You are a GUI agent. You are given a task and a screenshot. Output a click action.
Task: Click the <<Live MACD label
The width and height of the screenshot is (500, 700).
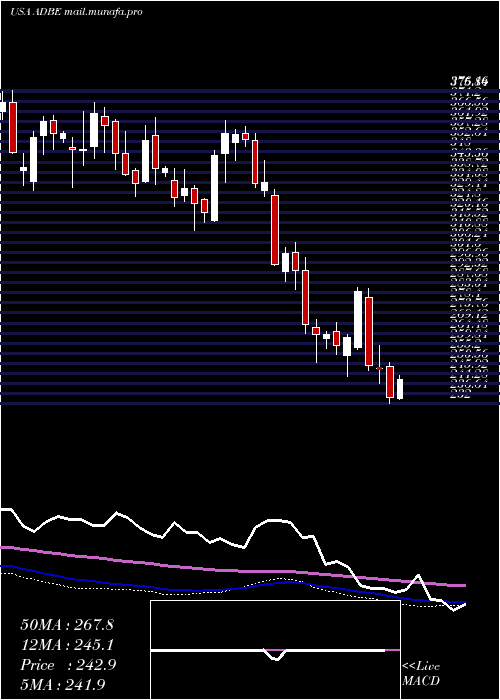[x=421, y=673]
